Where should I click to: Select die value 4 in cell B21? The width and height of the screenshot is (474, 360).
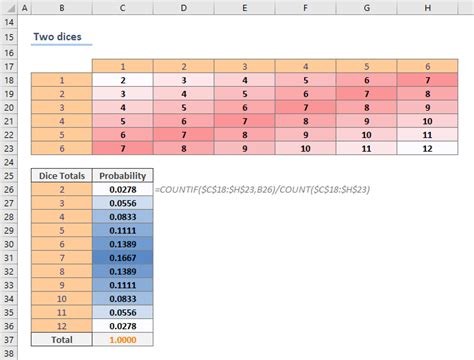click(x=62, y=121)
